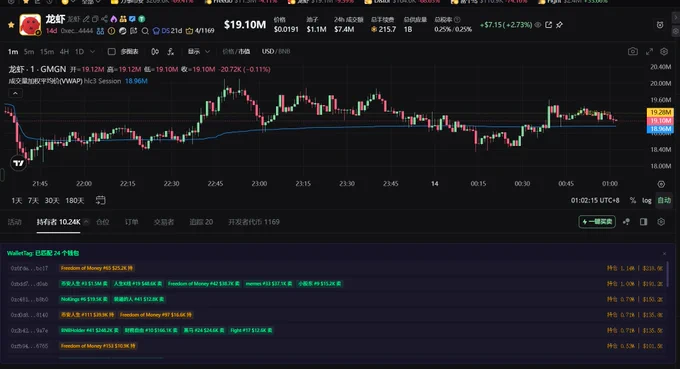Image resolution: width=680 pixels, height=369 pixels.
Task: Select the 5m chart interval
Action: pos(29,52)
